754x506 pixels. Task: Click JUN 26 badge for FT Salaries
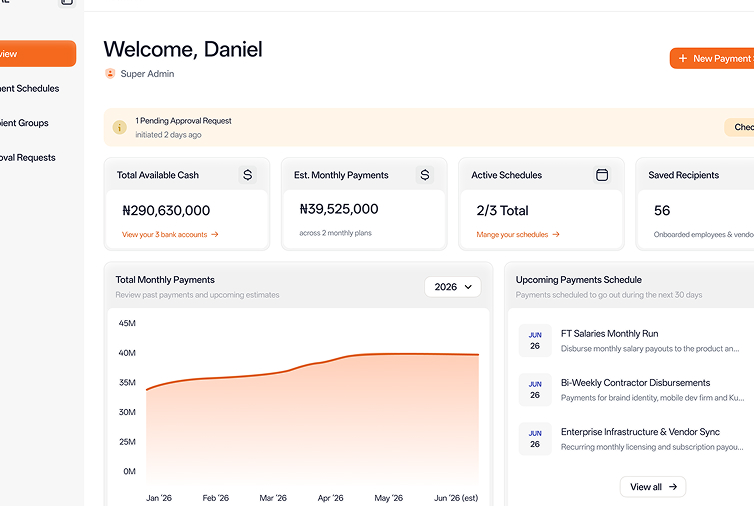pos(535,341)
